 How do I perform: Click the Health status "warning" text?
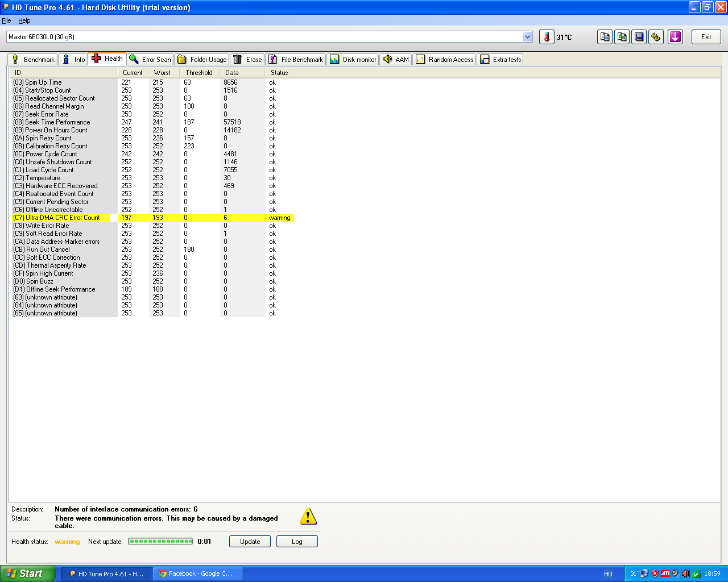[67, 542]
